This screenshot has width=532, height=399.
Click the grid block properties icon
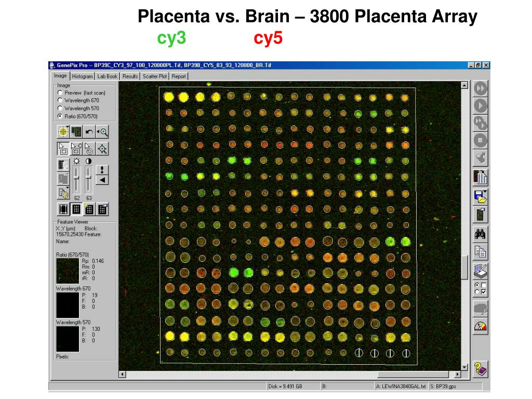tap(102, 209)
